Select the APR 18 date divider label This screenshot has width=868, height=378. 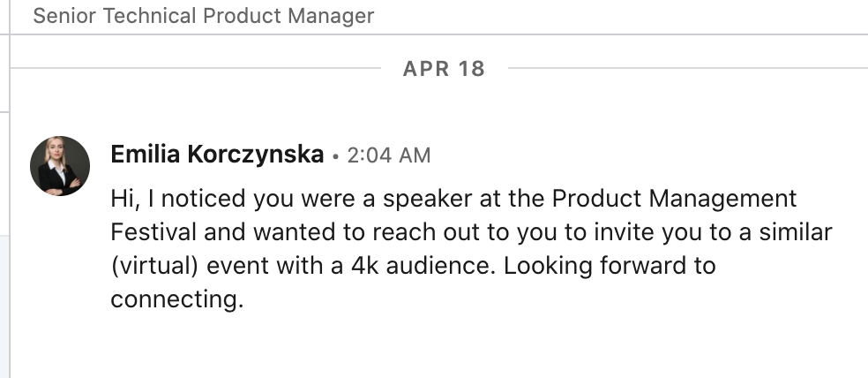(444, 68)
